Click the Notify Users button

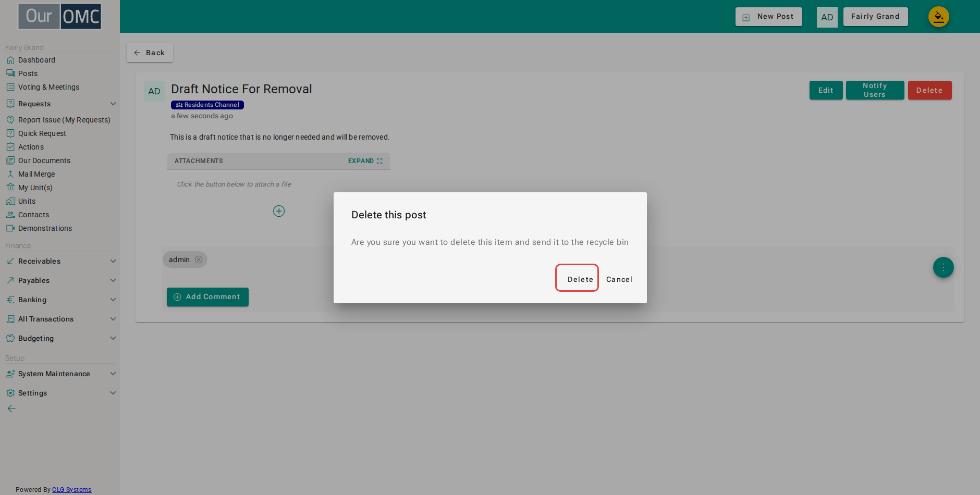click(x=875, y=90)
